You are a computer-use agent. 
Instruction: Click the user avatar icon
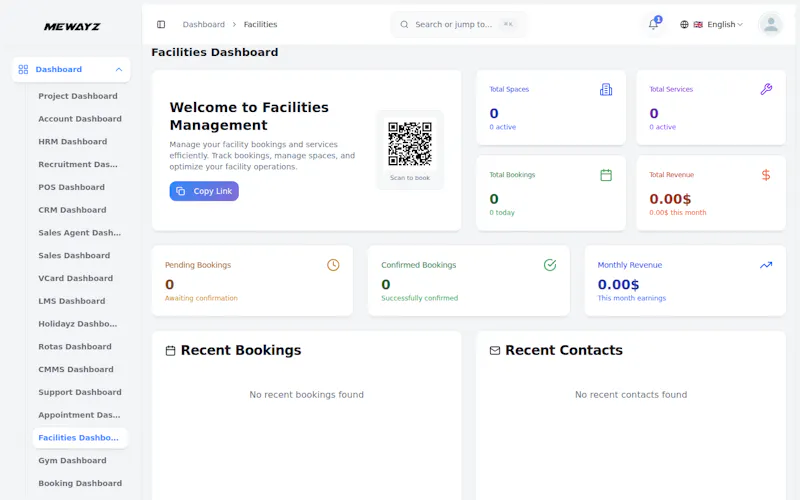(771, 24)
